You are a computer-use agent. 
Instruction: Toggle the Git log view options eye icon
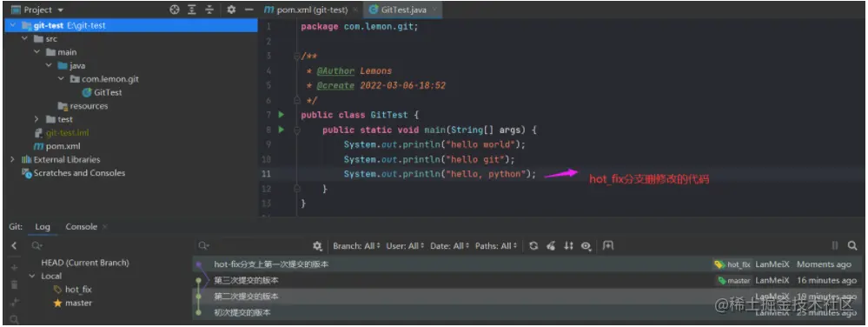point(586,246)
